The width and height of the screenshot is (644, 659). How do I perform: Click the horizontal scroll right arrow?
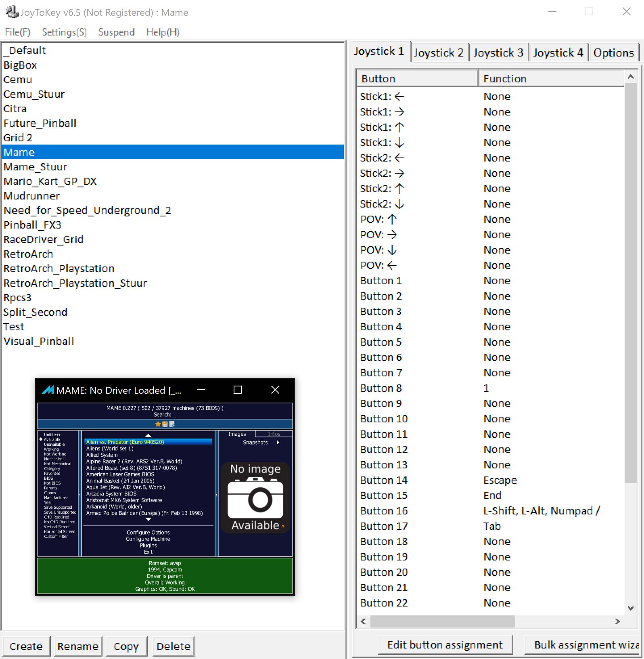click(617, 621)
